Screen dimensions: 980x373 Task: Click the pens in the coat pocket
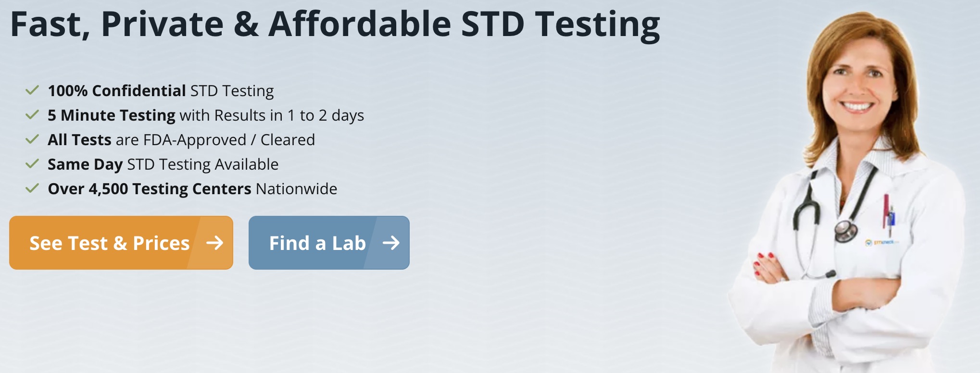[888, 211]
